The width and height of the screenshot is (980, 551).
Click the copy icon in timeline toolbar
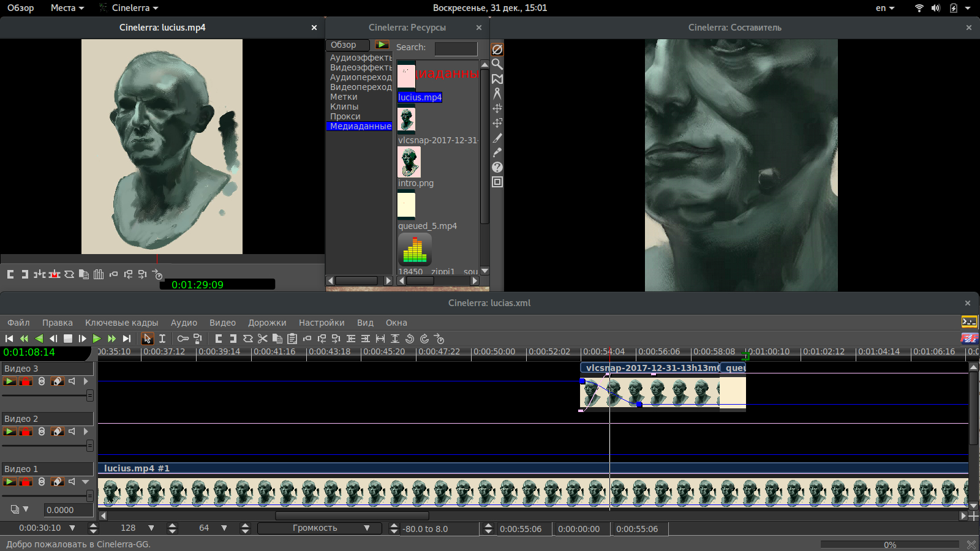coord(277,339)
